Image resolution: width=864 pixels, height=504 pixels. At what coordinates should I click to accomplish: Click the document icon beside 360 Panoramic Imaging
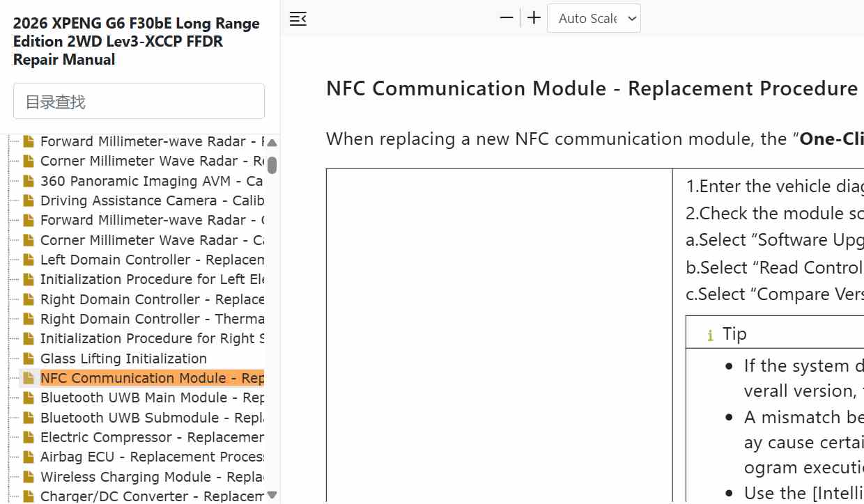click(x=29, y=181)
